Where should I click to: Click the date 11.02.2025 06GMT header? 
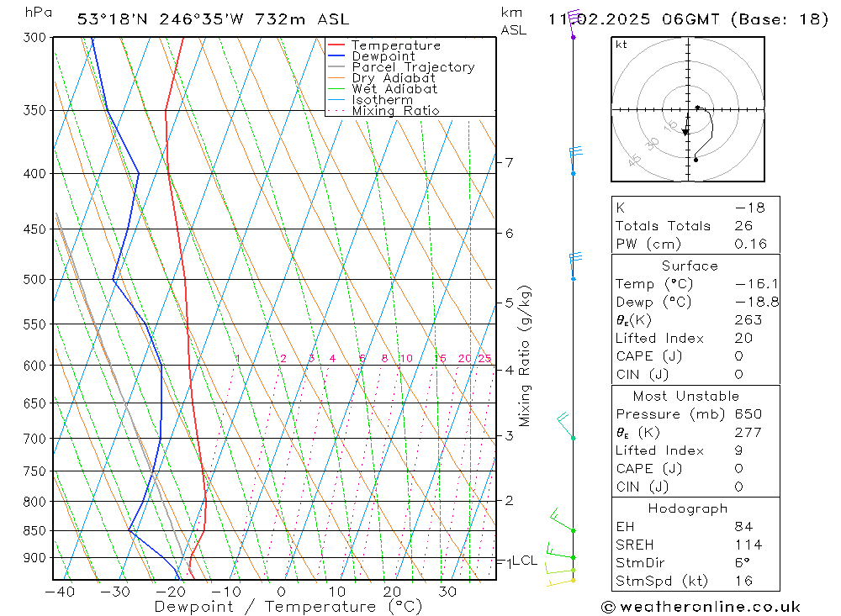tap(634, 19)
